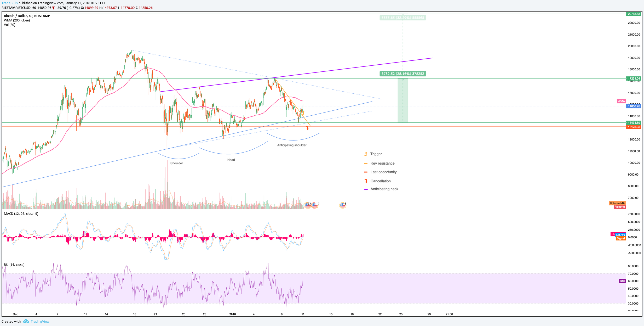
Task: Click the purple RSI axis label
Action: 622,281
